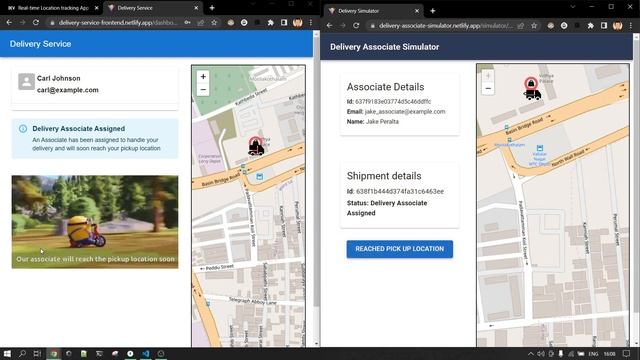Share the Delivery Simulator page
Viewport: 640px width, 360px height.
tap(521, 26)
